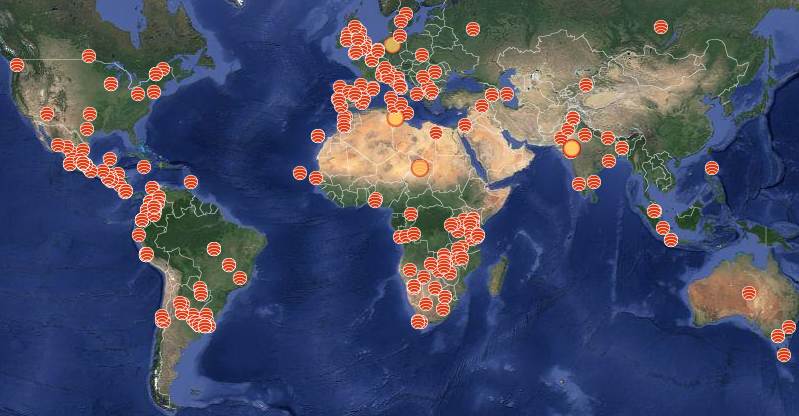The height and width of the screenshot is (416, 799).
Task: Click the red marker in the Philippines
Action: coord(712,168)
